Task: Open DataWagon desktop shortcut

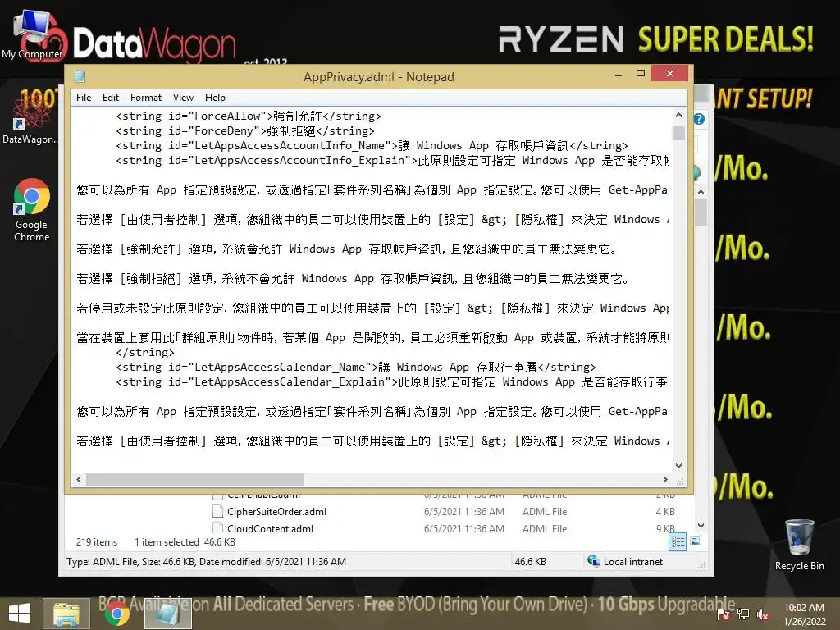Action: click(x=30, y=116)
